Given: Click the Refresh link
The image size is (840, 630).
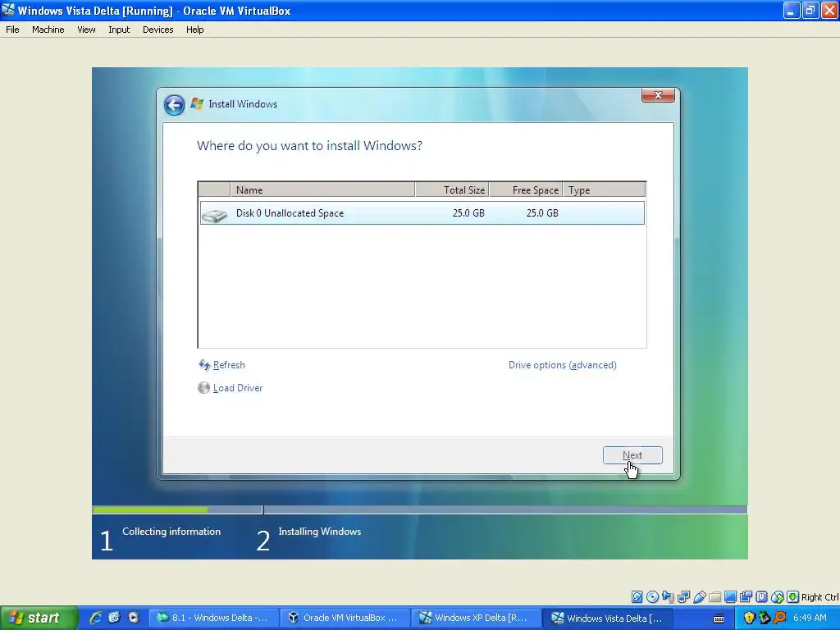Looking at the screenshot, I should coord(229,365).
